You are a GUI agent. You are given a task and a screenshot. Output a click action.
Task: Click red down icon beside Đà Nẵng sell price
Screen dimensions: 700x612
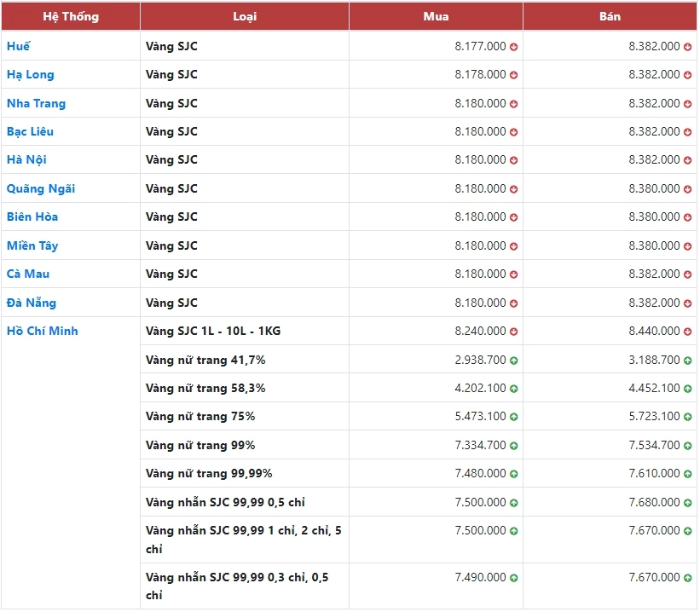(687, 303)
